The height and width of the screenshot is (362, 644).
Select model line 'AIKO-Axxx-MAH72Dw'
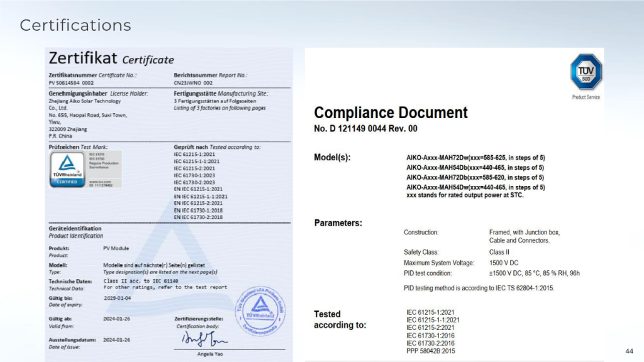coord(475,158)
